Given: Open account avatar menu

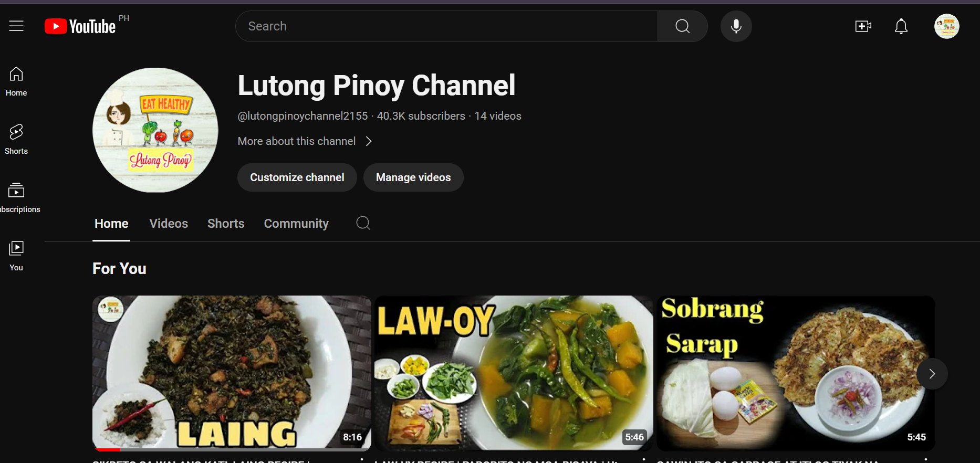Looking at the screenshot, I should 946,26.
